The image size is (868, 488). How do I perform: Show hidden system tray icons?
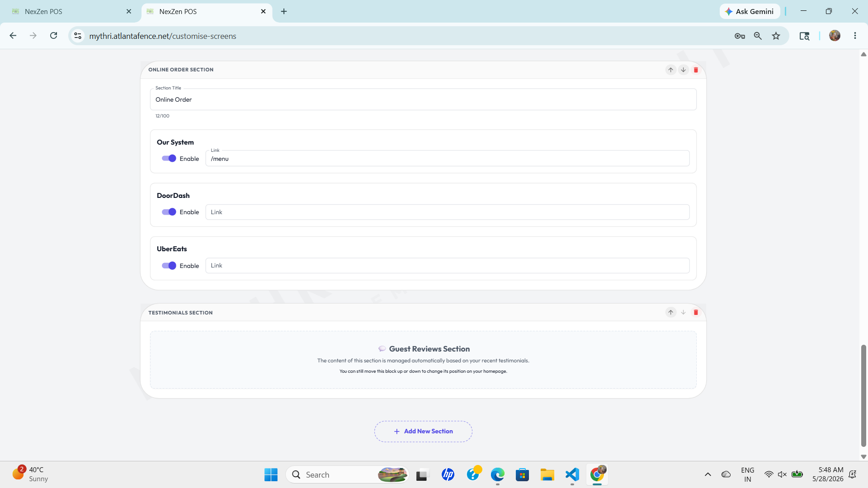pos(708,474)
